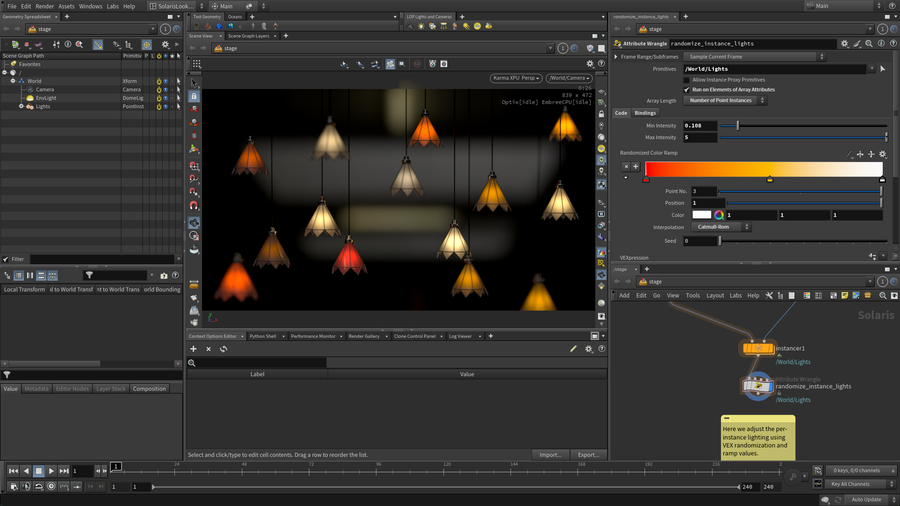Open viewport display options gear icon
Screen dimensions: 900x506
589,64
